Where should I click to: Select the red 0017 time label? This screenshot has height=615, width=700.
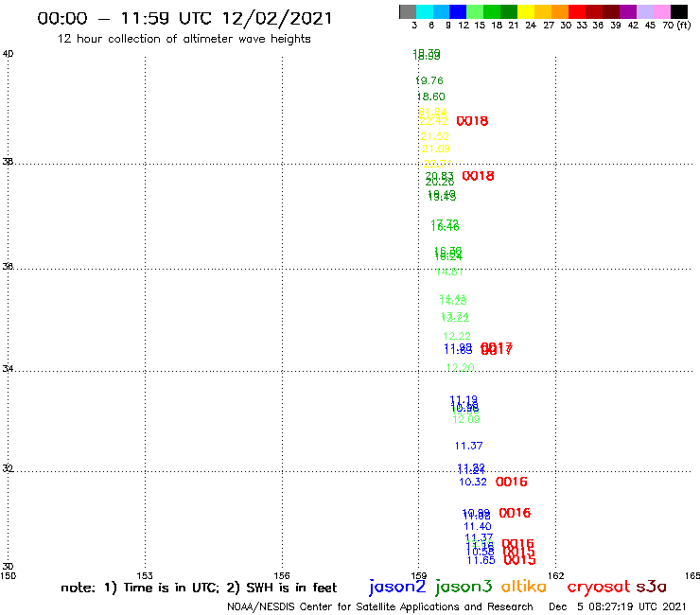click(x=497, y=348)
